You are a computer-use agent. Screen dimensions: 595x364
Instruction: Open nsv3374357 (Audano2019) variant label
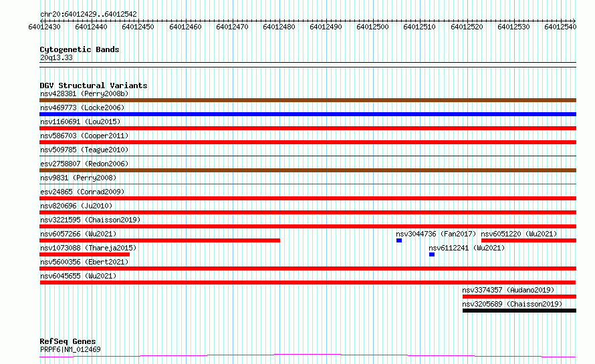click(508, 290)
